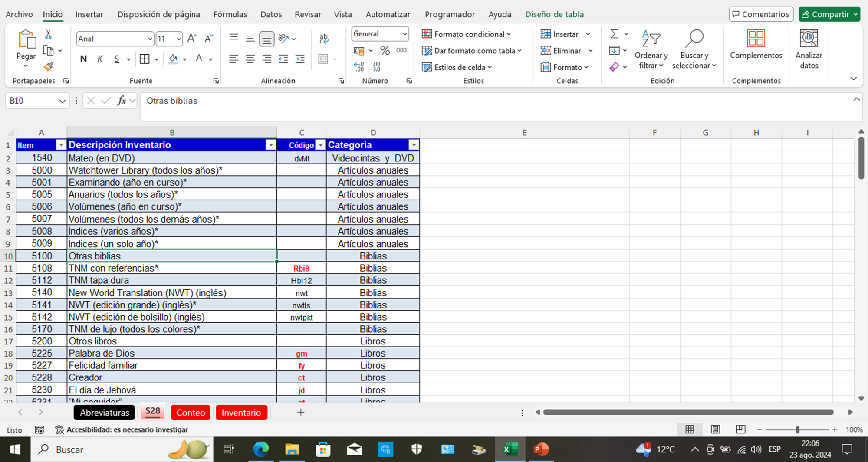The width and height of the screenshot is (868, 462).
Task: Click the insert function fx icon
Action: pos(122,101)
